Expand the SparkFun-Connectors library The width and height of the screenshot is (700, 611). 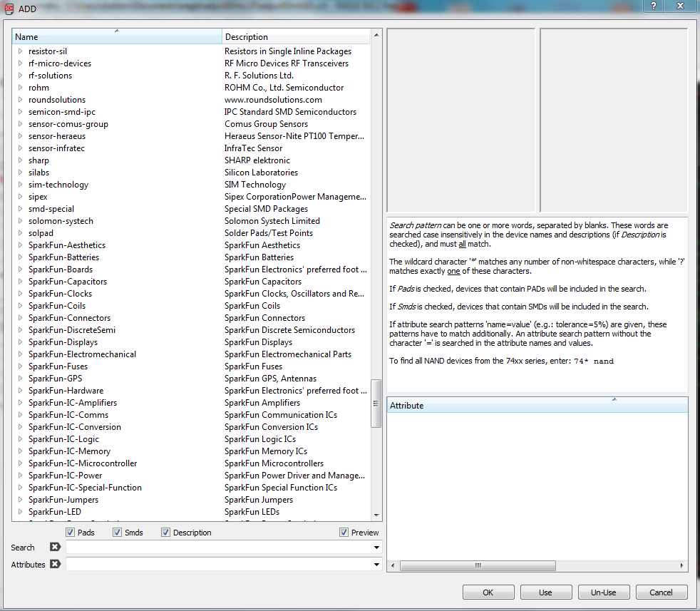(x=20, y=317)
